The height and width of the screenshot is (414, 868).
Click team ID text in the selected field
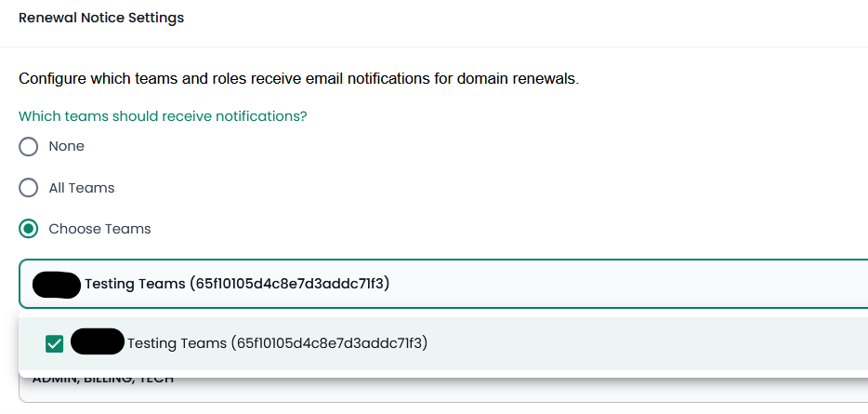click(289, 284)
